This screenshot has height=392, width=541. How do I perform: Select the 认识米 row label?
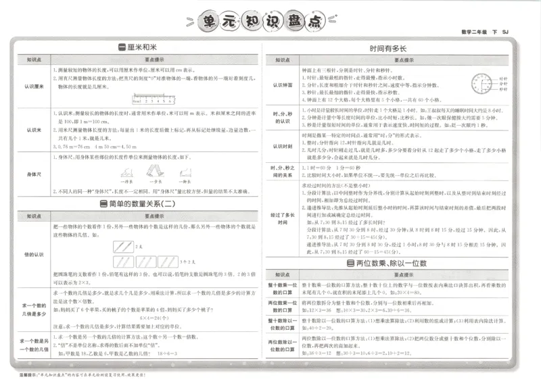[x=34, y=130]
